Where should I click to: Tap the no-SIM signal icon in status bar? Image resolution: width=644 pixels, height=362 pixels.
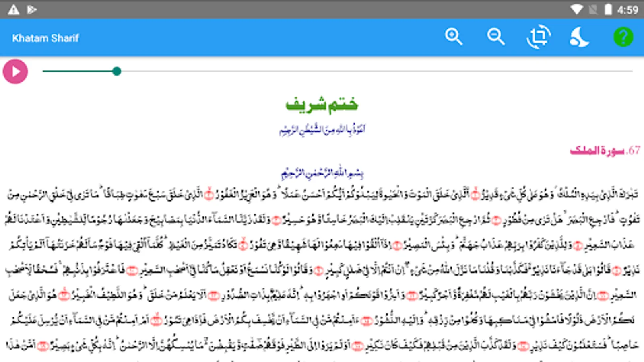point(593,10)
